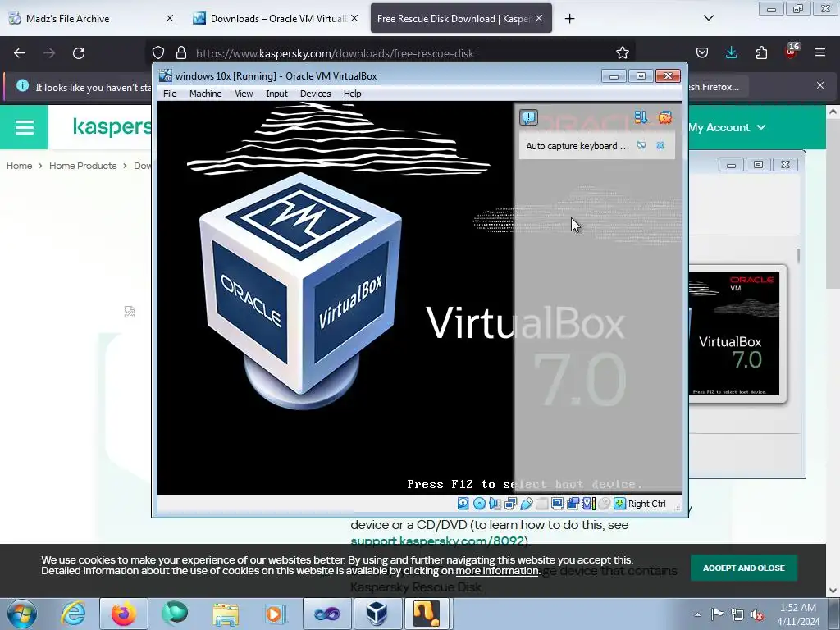Viewport: 840px width, 630px height.
Task: Click the CPU virtualization status icon
Action: [x=589, y=504]
